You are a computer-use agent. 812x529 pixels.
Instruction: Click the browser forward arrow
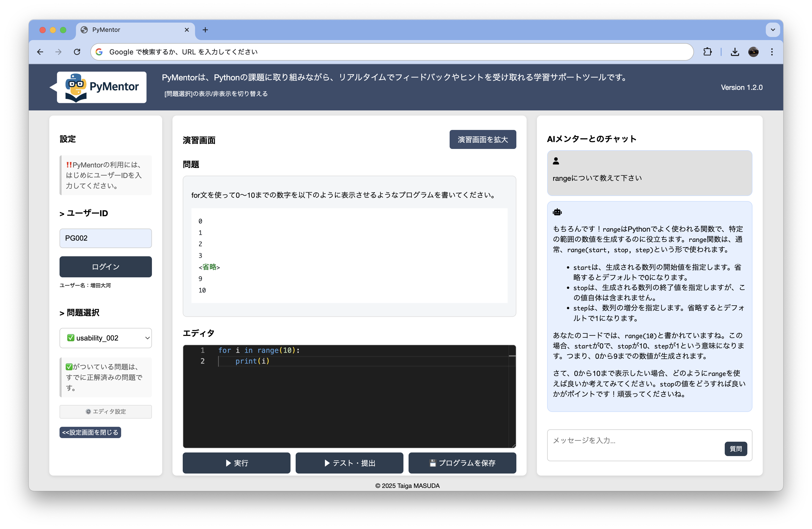(59, 52)
